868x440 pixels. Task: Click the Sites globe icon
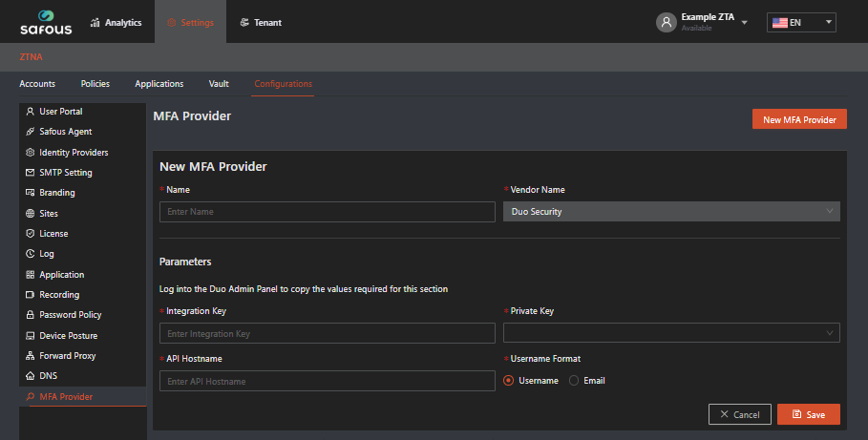click(31, 214)
